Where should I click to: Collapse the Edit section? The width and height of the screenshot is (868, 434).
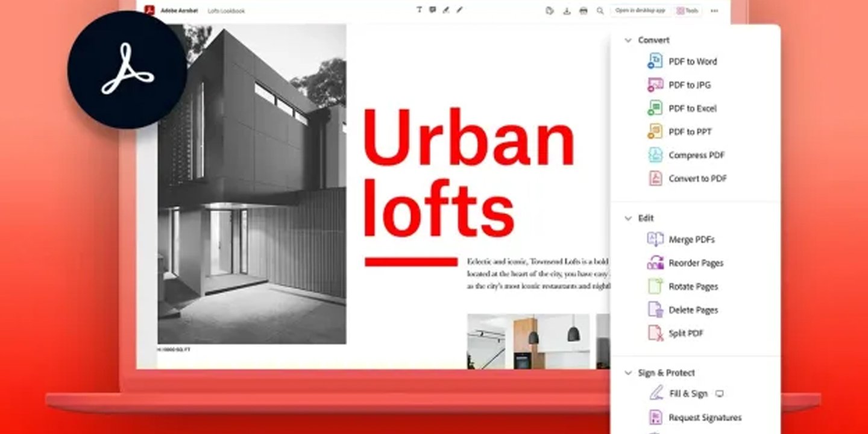[627, 218]
